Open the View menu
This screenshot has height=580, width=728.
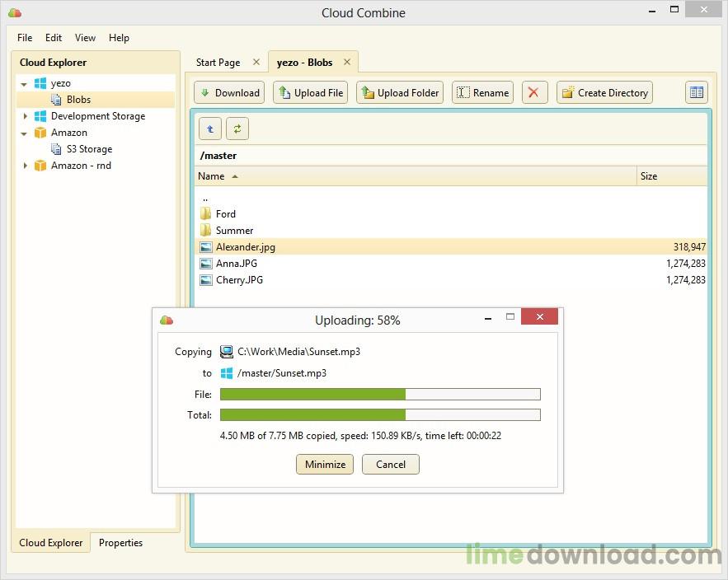[85, 38]
